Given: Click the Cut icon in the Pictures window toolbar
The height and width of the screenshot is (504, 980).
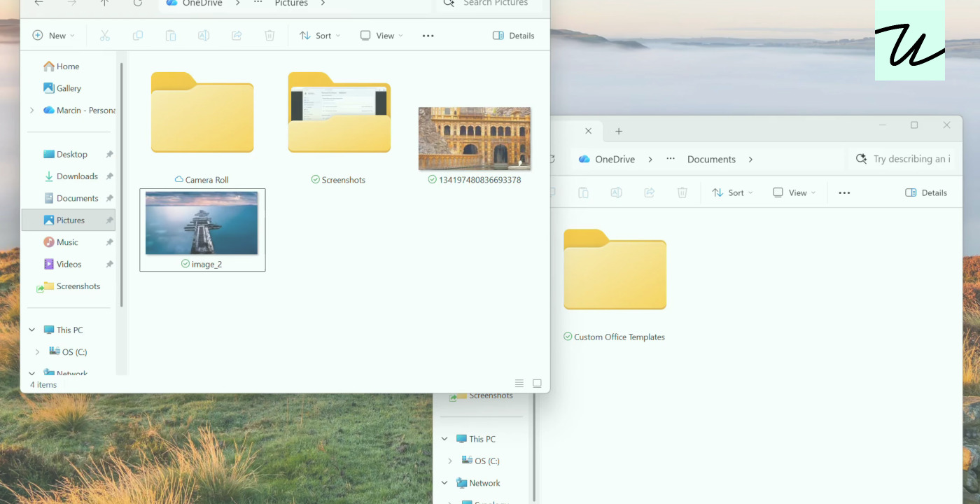Looking at the screenshot, I should [x=105, y=36].
